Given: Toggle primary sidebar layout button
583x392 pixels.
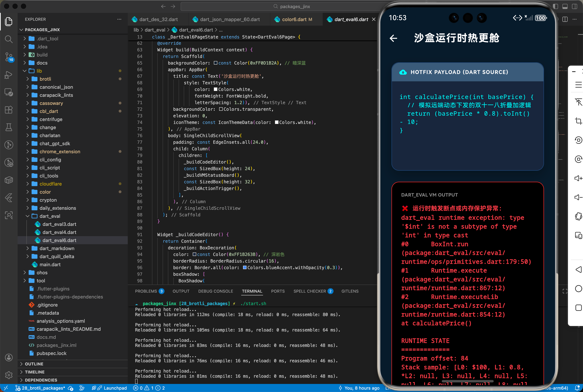Looking at the screenshot, I should 555,6.
